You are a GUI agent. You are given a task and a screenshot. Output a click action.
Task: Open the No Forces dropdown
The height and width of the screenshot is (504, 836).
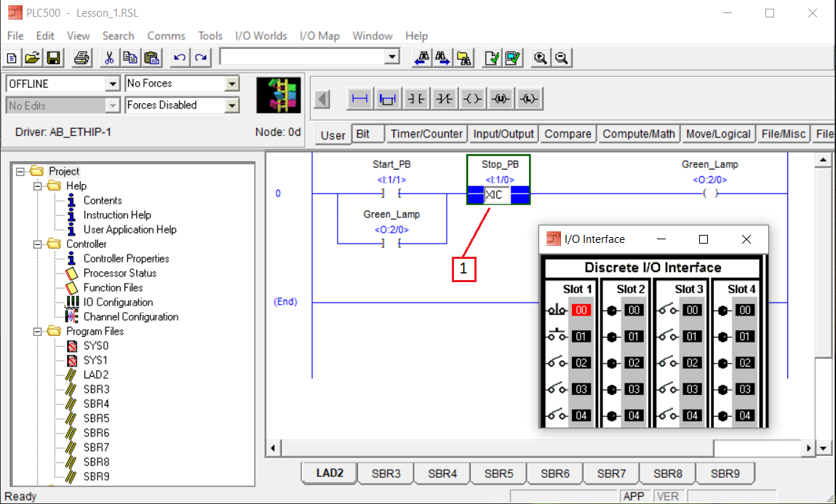(232, 84)
